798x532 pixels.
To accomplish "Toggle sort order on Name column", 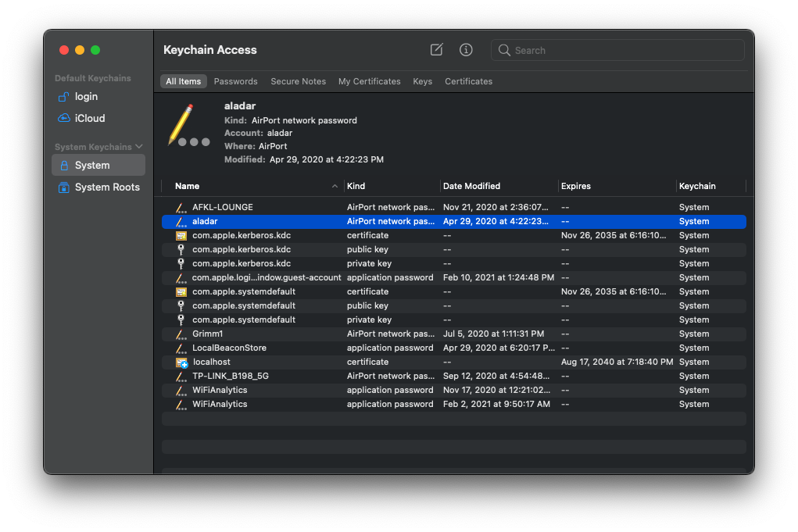I will pyautogui.click(x=254, y=186).
